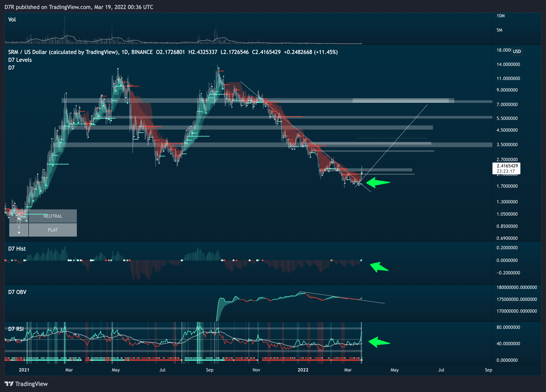Click the countdown timer 23:23:17
The width and height of the screenshot is (546, 392).
pyautogui.click(x=506, y=171)
